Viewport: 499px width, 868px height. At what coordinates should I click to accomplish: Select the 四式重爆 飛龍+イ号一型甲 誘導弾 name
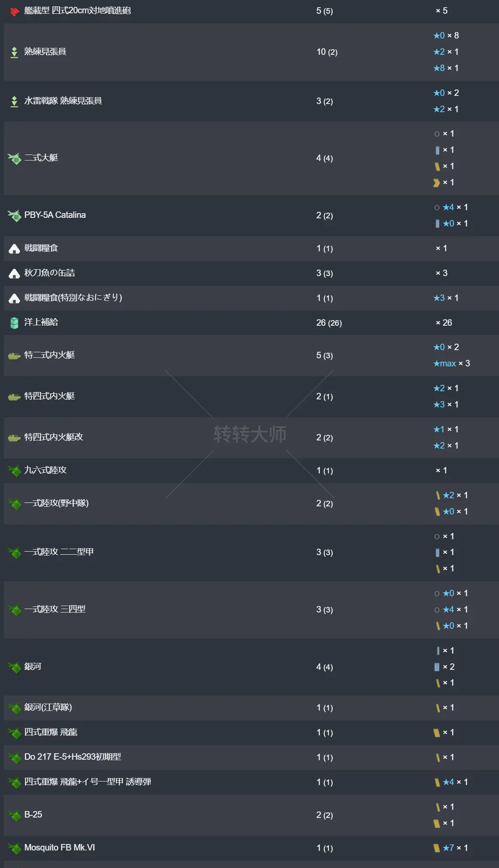88,782
